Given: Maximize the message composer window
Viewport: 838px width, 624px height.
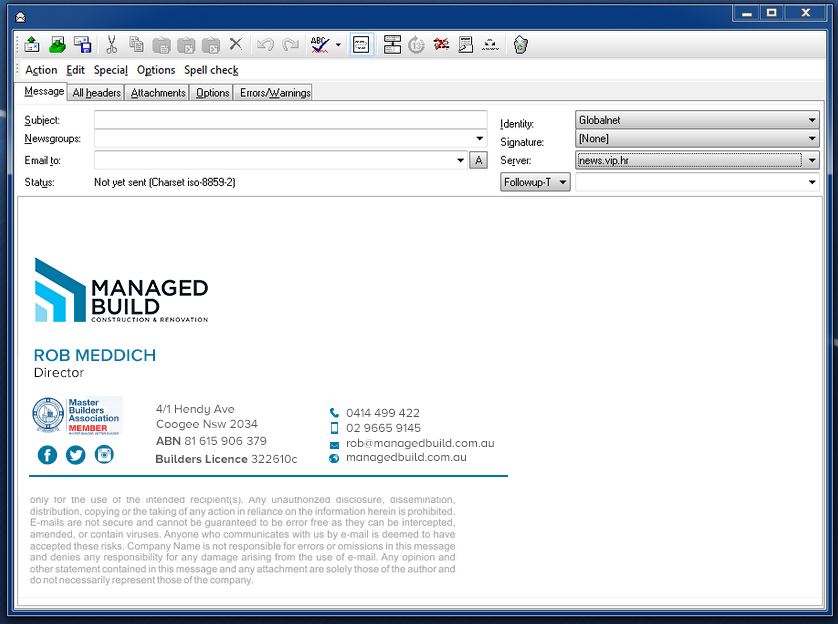Looking at the screenshot, I should (772, 13).
